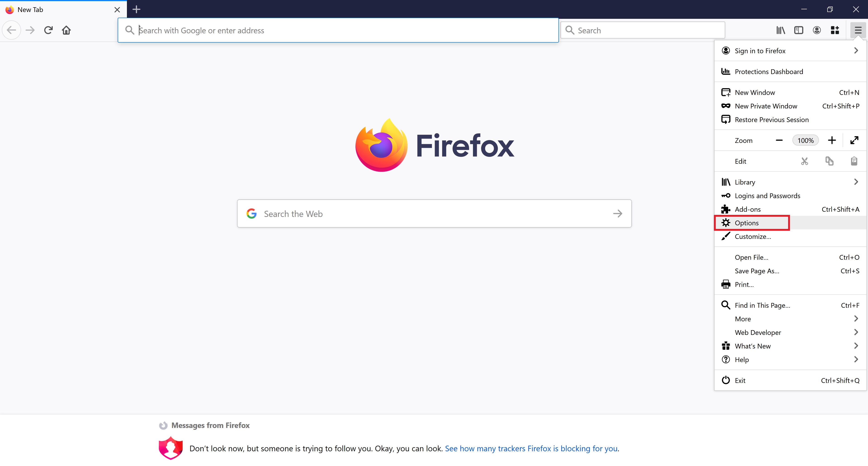Viewport: 868px width, 466px height.
Task: Close the New Tab tab
Action: click(x=117, y=10)
